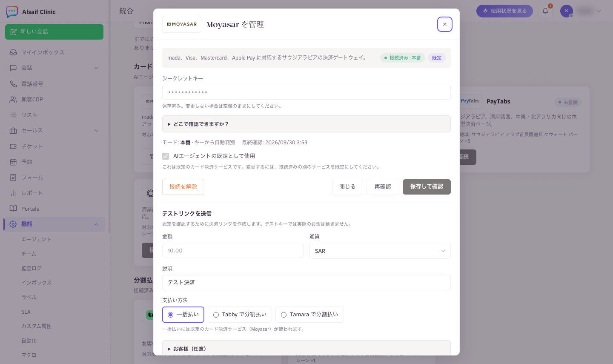Screen dimensions: 613x364
Task: Open カスタム属性 menu item
Action: [37, 326]
